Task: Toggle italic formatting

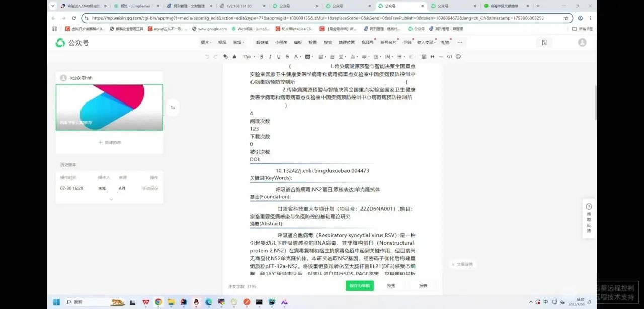Action: (270, 57)
